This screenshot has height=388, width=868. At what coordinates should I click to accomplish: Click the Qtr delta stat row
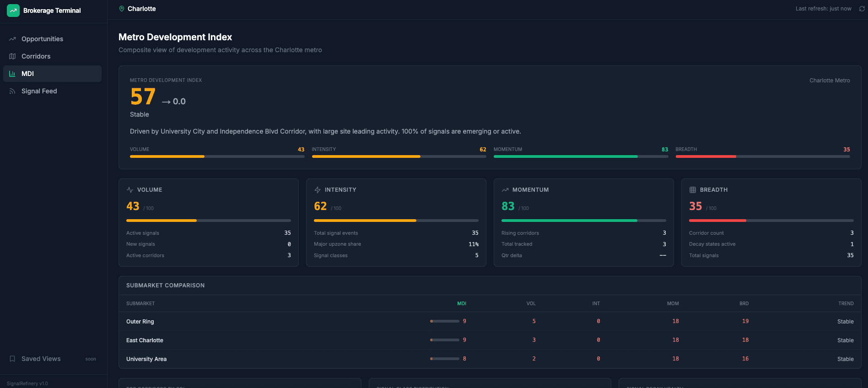click(584, 255)
